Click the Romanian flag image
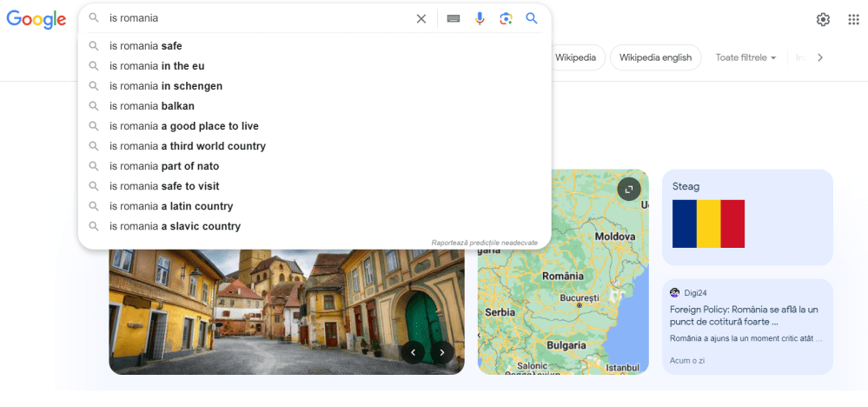This screenshot has width=868, height=407. pos(708,224)
